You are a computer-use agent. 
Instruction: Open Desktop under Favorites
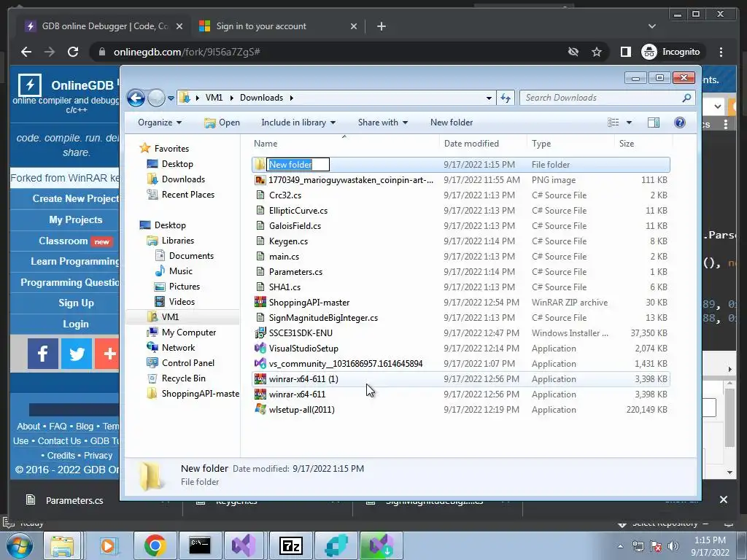170,164
